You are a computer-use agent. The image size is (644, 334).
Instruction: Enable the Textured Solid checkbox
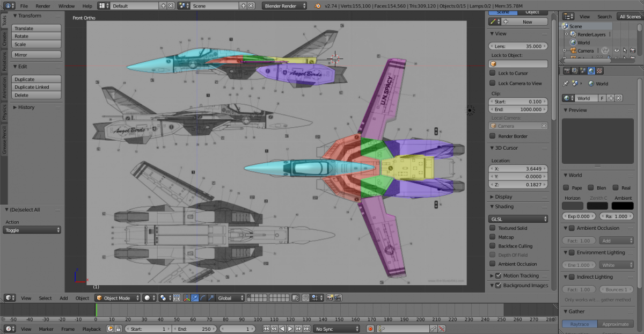[x=493, y=228]
